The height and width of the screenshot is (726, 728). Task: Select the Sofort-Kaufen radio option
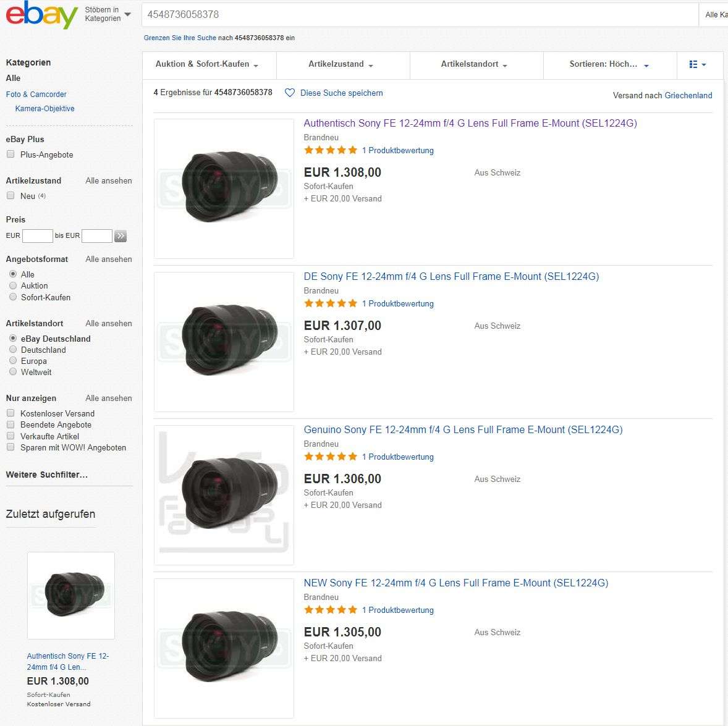pos(13,297)
